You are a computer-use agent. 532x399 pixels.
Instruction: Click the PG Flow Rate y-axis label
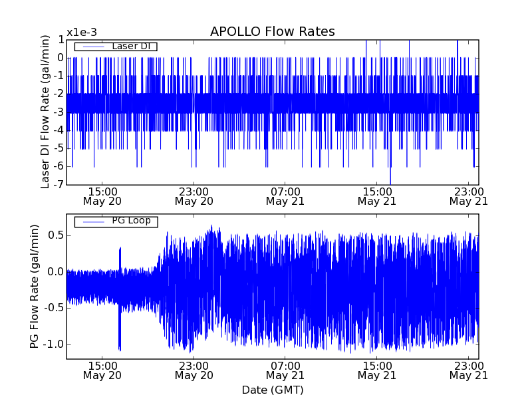click(34, 287)
